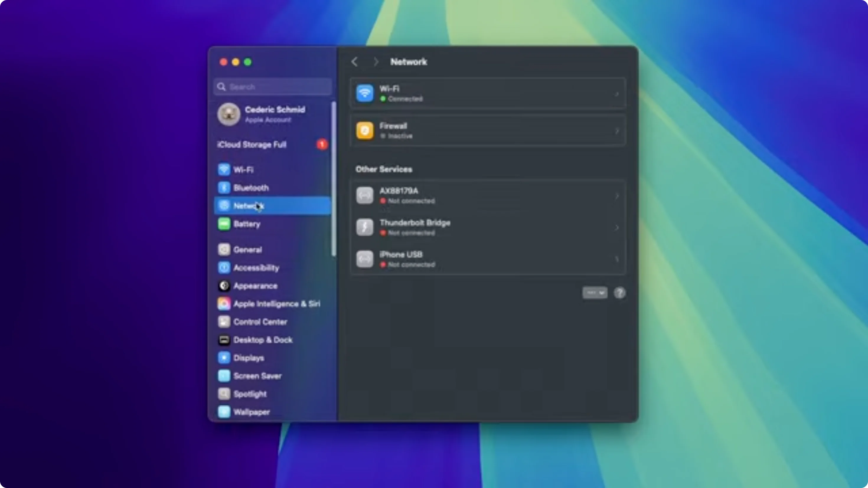Screen dimensions: 868x488
Task: Open AX88179A details via its right chevron
Action: 617,196
